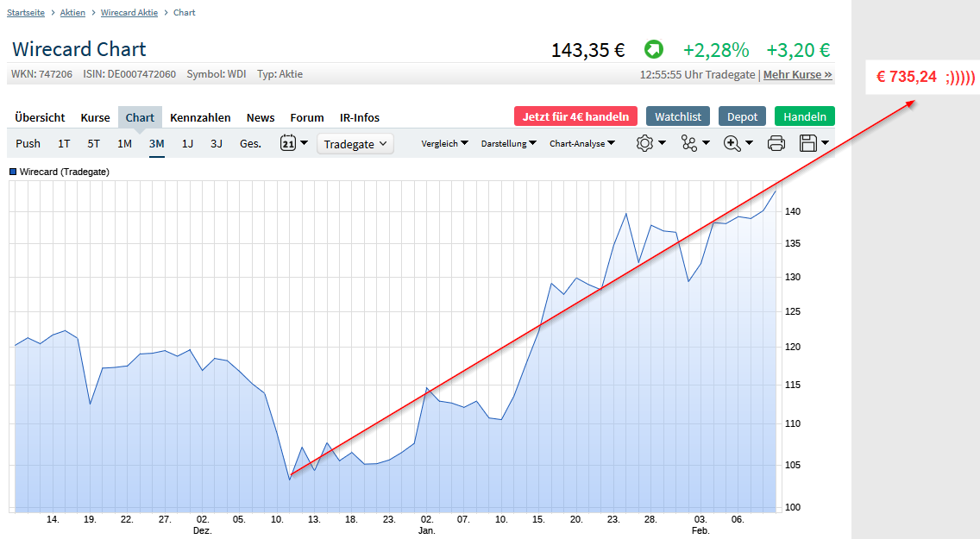The image size is (980, 539).
Task: Click the green arrow icon beside the price
Action: pos(653,50)
